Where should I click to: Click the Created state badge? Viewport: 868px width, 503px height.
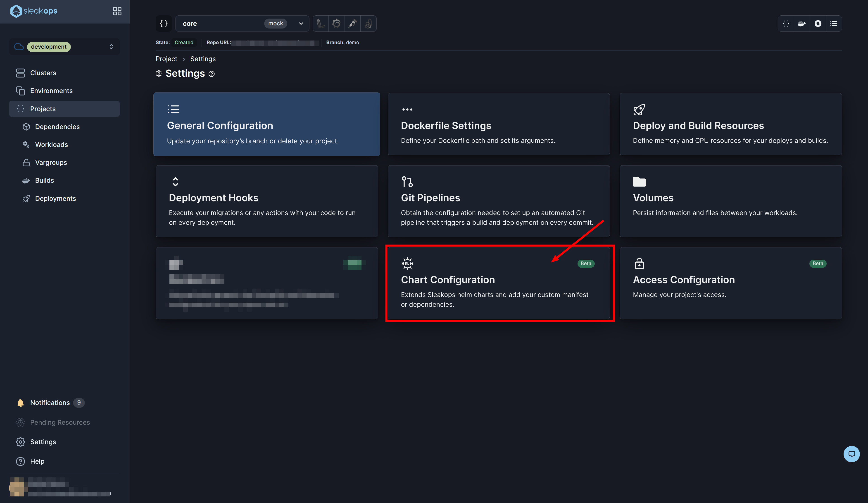[x=184, y=42]
